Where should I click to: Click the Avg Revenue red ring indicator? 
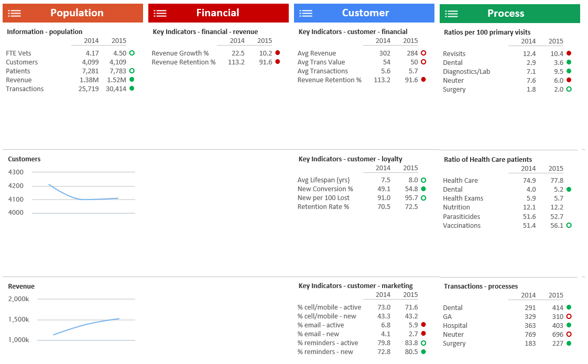coord(423,53)
